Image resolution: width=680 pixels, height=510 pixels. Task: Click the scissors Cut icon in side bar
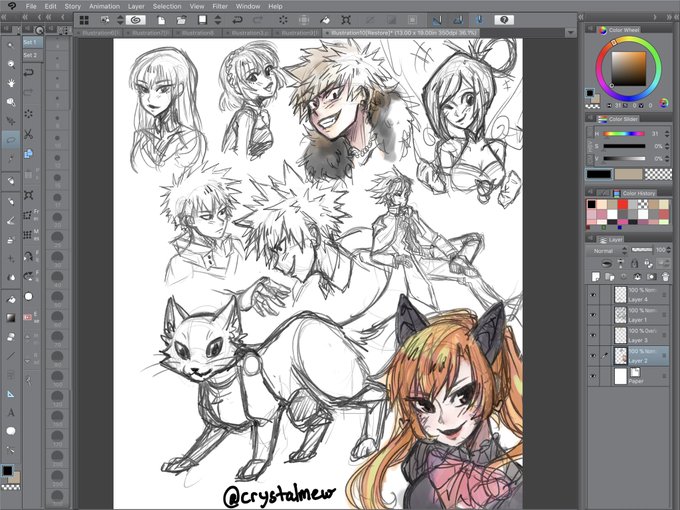29,134
